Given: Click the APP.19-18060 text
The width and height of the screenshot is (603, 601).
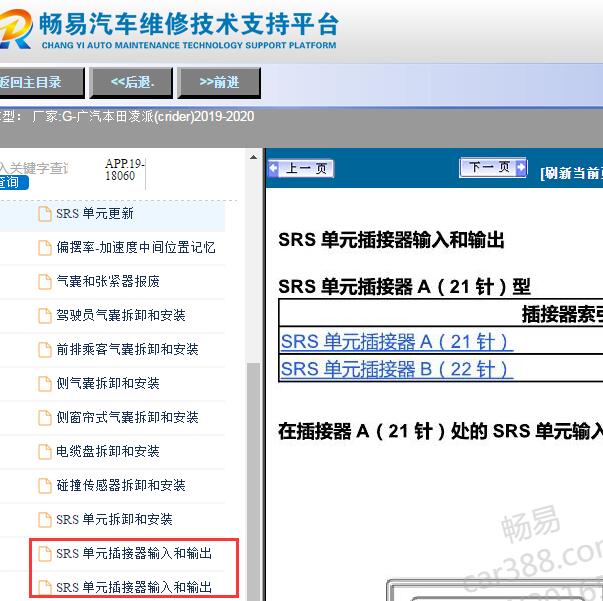Looking at the screenshot, I should click(x=124, y=170).
